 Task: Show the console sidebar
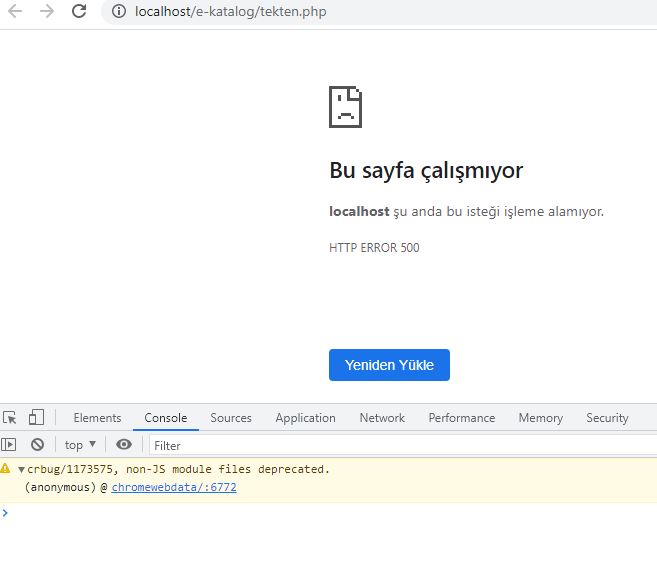pyautogui.click(x=9, y=444)
